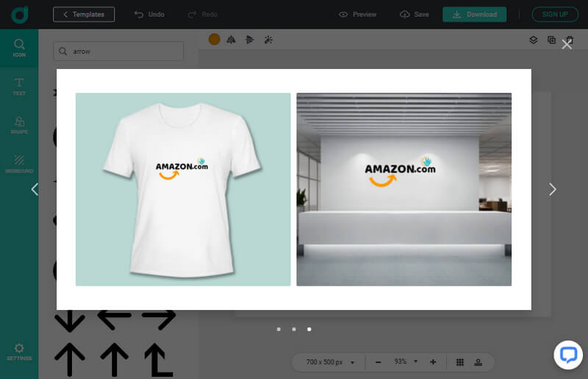Switch to the Text tab
Viewport: 588px width, 379px height.
[x=19, y=87]
